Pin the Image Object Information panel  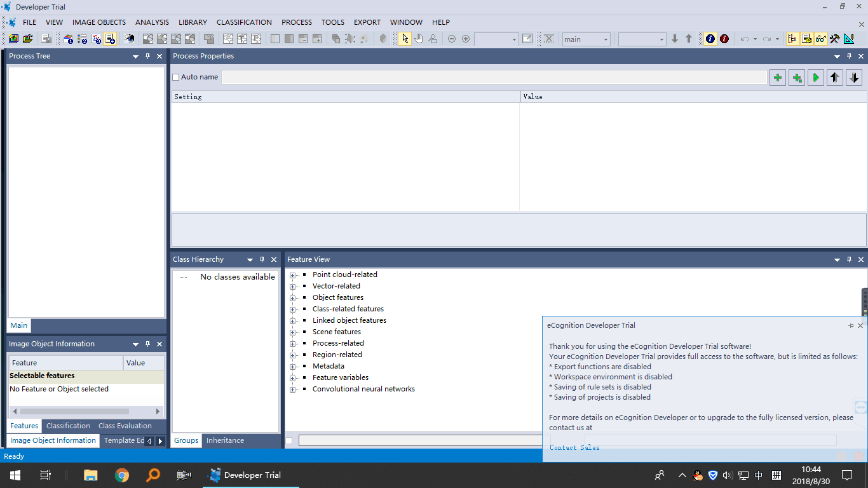coord(147,344)
